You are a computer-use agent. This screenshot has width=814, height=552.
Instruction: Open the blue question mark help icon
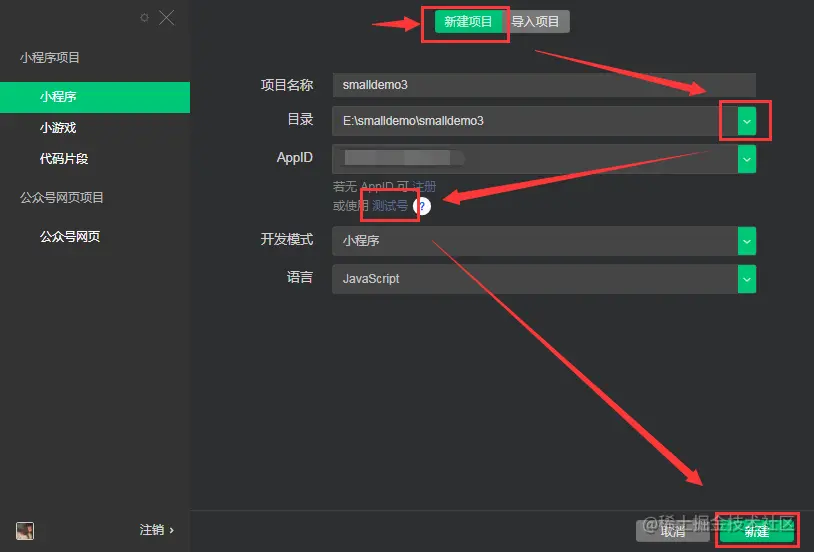point(422,206)
